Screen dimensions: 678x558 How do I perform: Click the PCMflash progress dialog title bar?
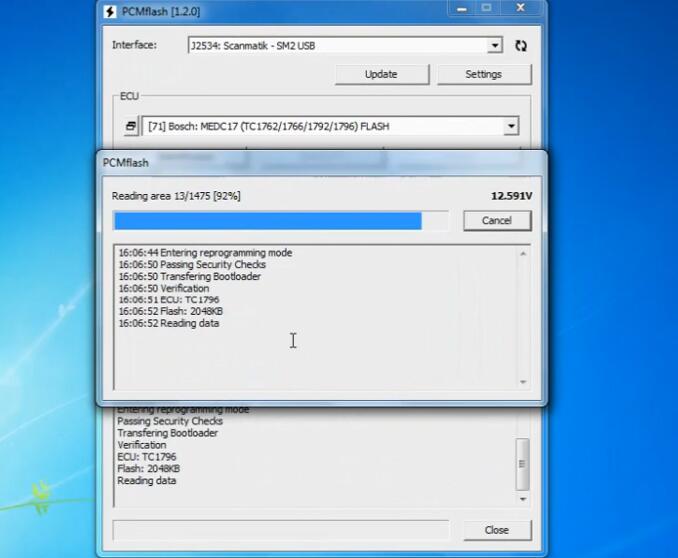(x=322, y=163)
